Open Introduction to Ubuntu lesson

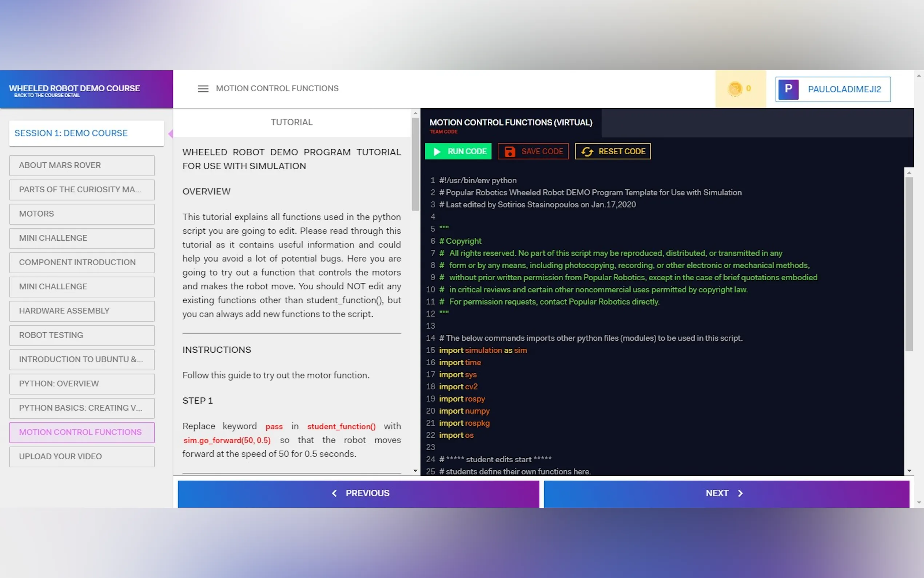(82, 359)
